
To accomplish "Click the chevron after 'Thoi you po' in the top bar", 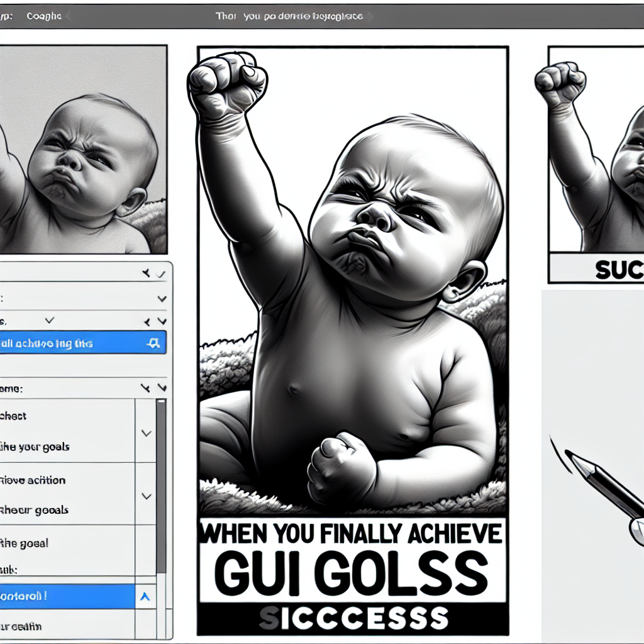I will pyautogui.click(x=370, y=16).
